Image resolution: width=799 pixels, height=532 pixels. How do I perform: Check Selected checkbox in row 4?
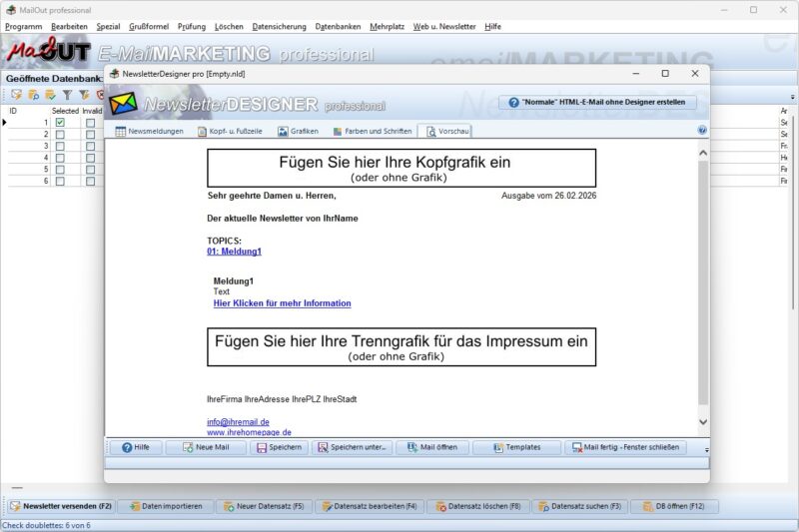60,158
